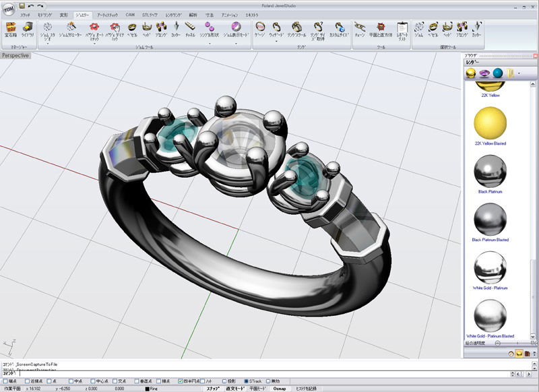The width and height of the screenshot is (539, 392).
Task: Expand the シングル形状 shape dropdown
Action: pyautogui.click(x=210, y=42)
